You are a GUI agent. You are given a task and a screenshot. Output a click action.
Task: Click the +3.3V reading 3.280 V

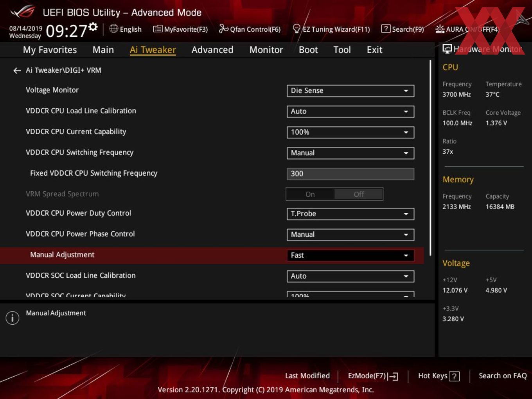click(x=453, y=319)
